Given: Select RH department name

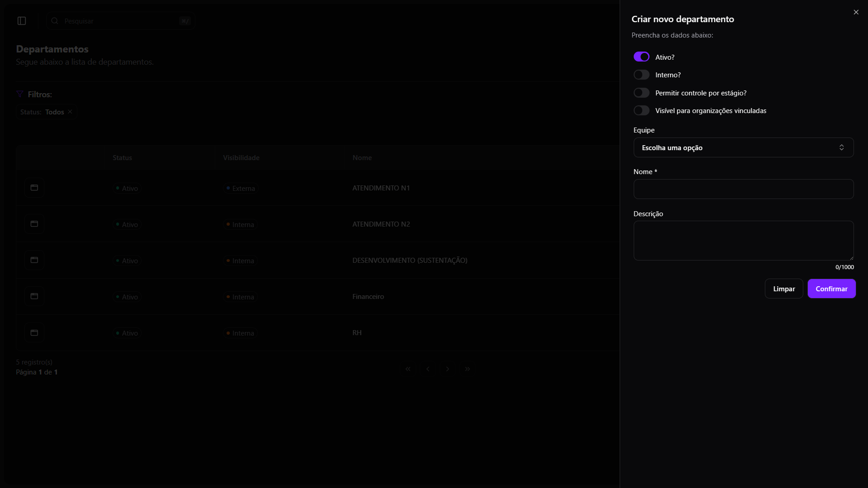Looking at the screenshot, I should (x=357, y=332).
